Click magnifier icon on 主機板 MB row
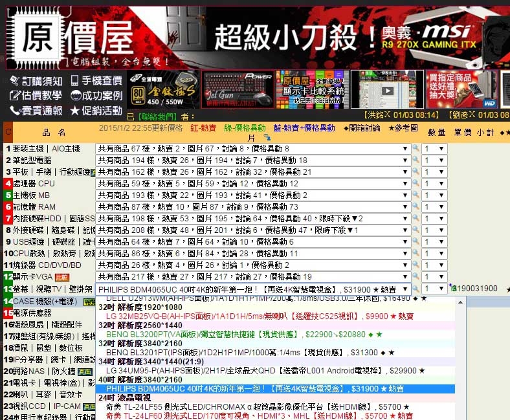The image size is (510, 420). [416, 195]
